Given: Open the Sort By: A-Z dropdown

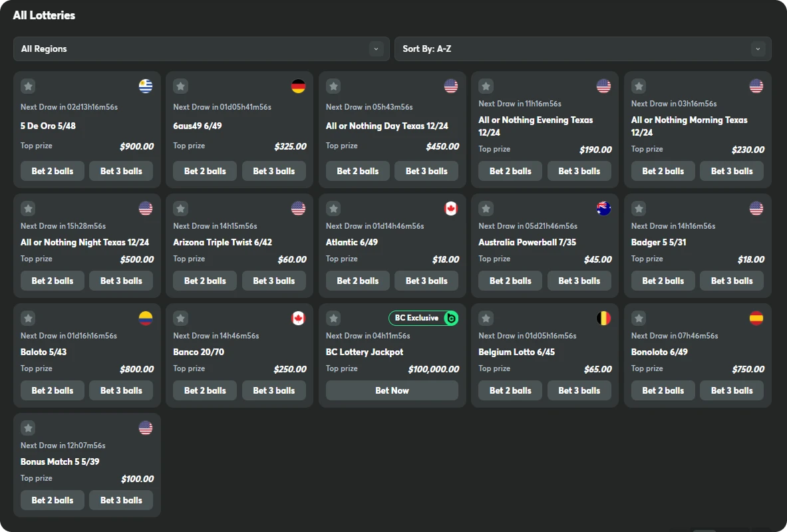Looking at the screenshot, I should 582,49.
